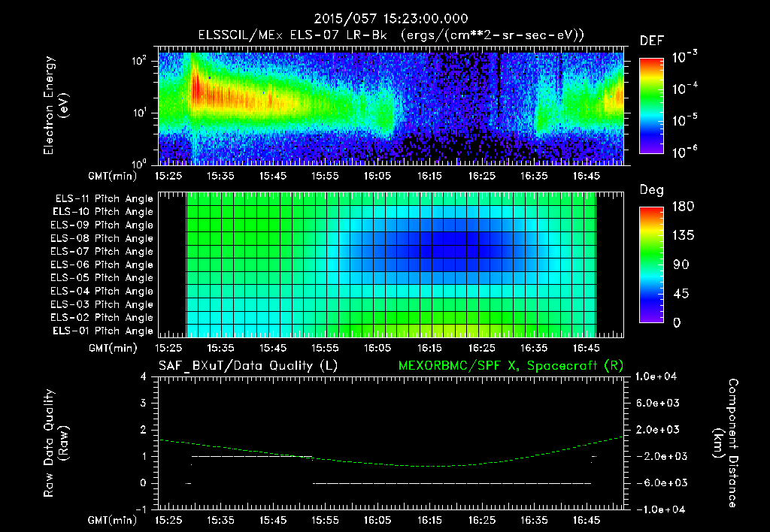Click the 10^2 energy tick label

pos(139,60)
